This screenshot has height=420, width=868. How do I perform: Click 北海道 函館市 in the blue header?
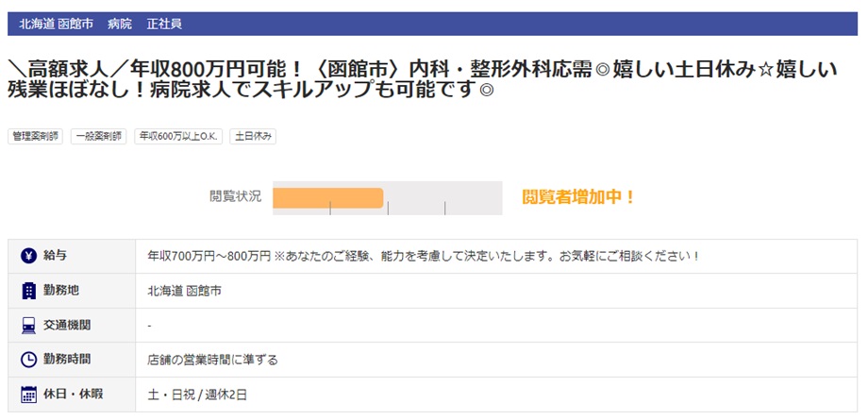pos(58,23)
